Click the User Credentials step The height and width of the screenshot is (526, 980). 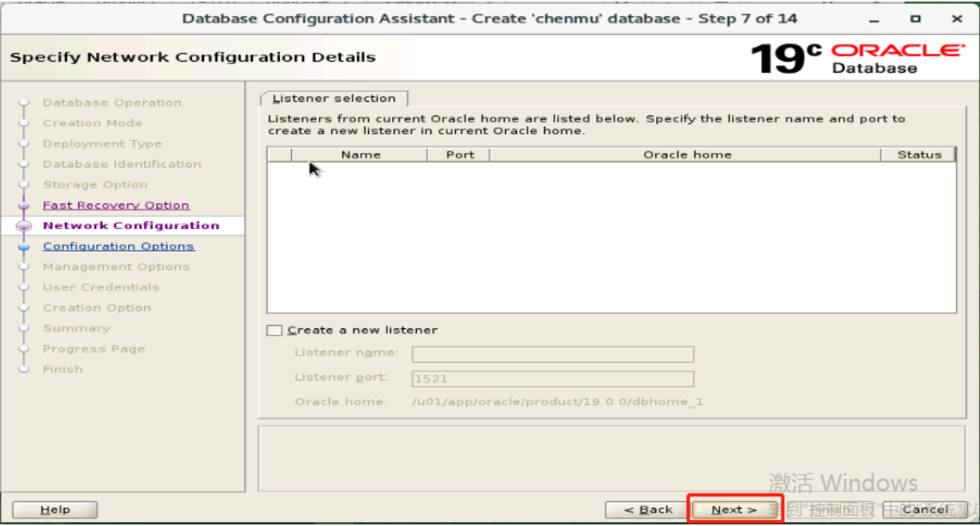tap(101, 287)
